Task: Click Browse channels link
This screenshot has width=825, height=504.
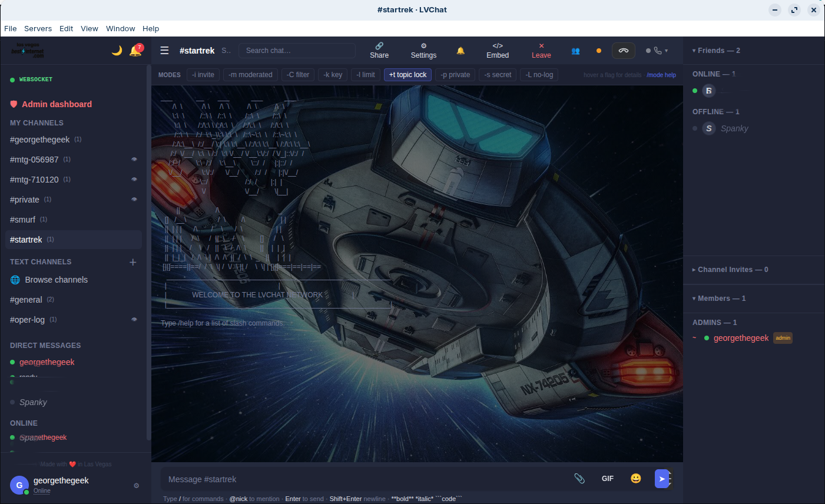Action: click(x=57, y=280)
